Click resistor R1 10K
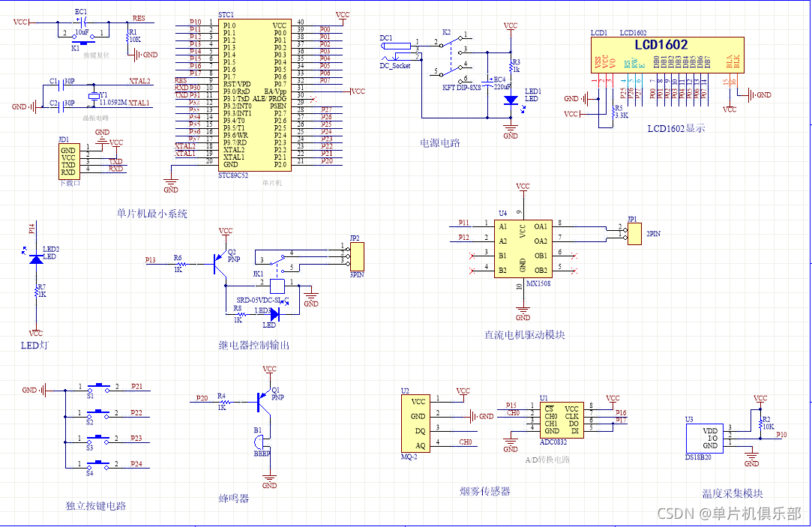 129,36
